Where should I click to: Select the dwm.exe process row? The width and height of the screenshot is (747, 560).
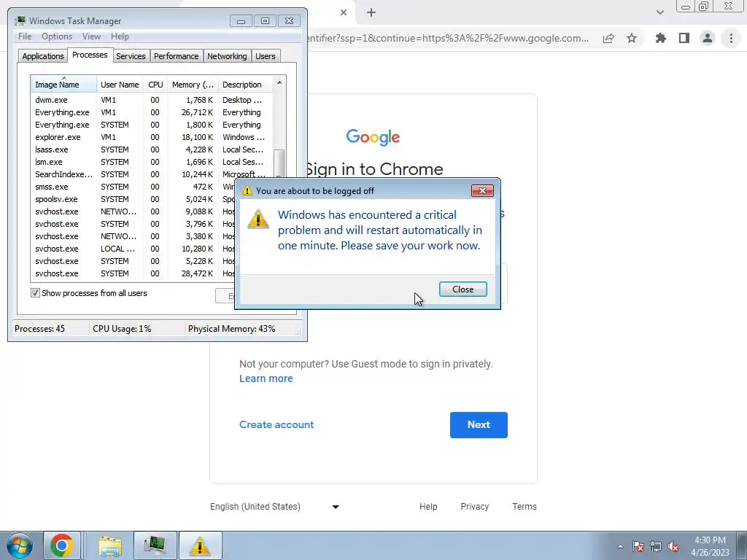coord(152,99)
